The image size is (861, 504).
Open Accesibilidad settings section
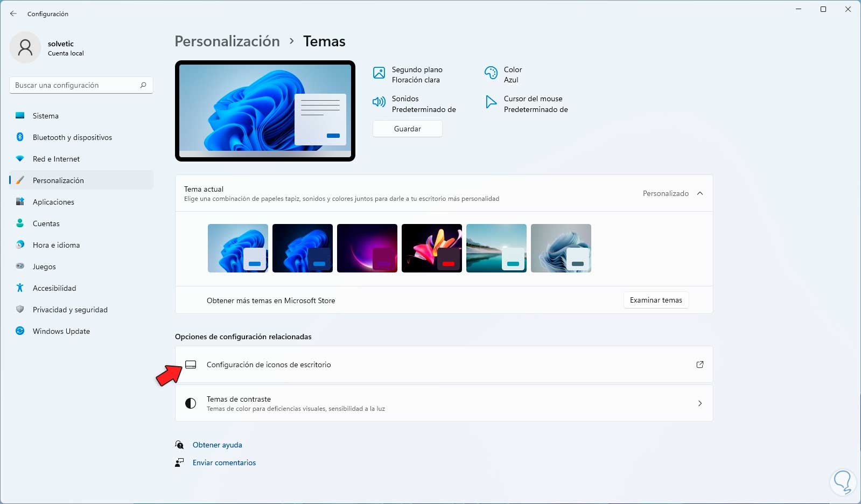tap(81, 288)
